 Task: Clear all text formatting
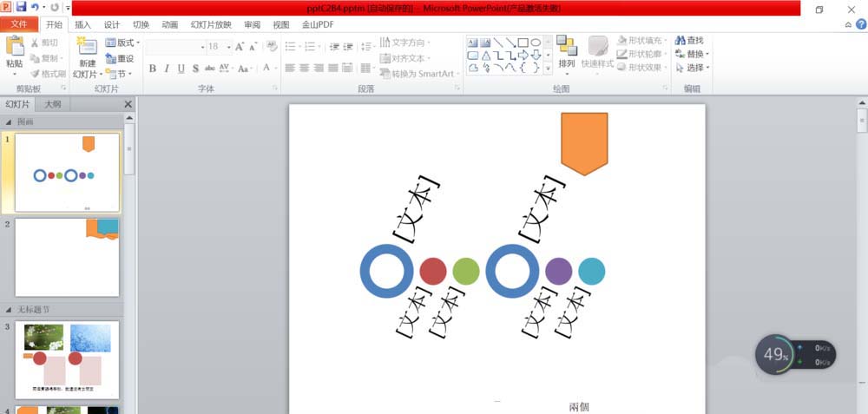tap(271, 46)
